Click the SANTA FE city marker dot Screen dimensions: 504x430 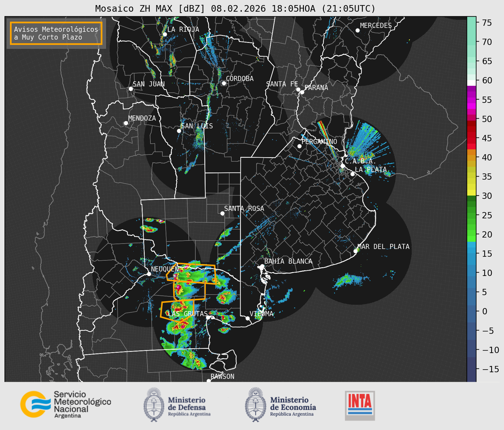tap(298, 89)
